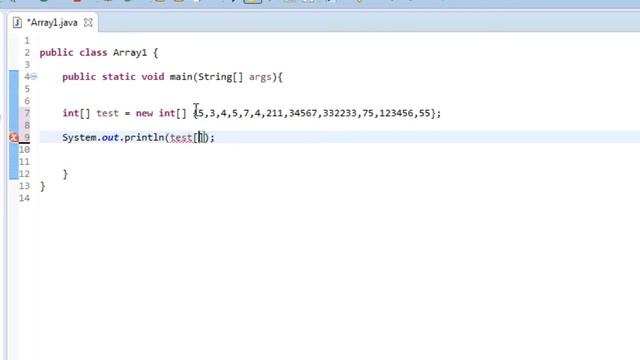640x360 pixels.
Task: Click the 'args' parameter on line 4
Action: pyautogui.click(x=260, y=77)
